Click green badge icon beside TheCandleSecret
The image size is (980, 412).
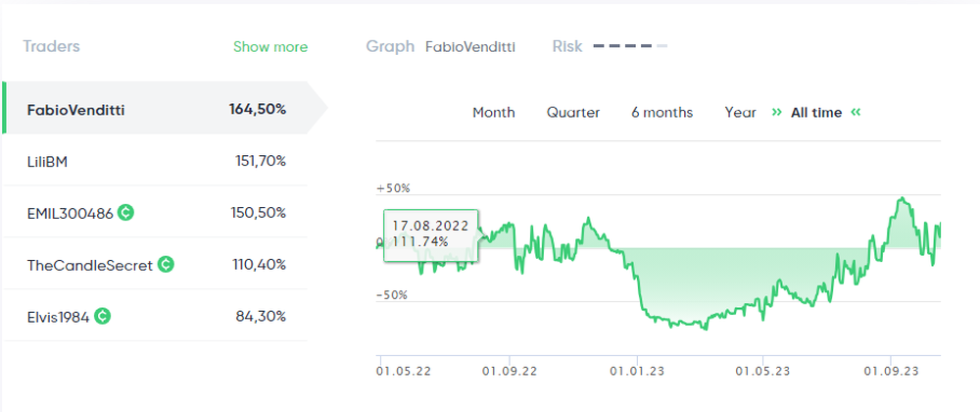tap(166, 264)
